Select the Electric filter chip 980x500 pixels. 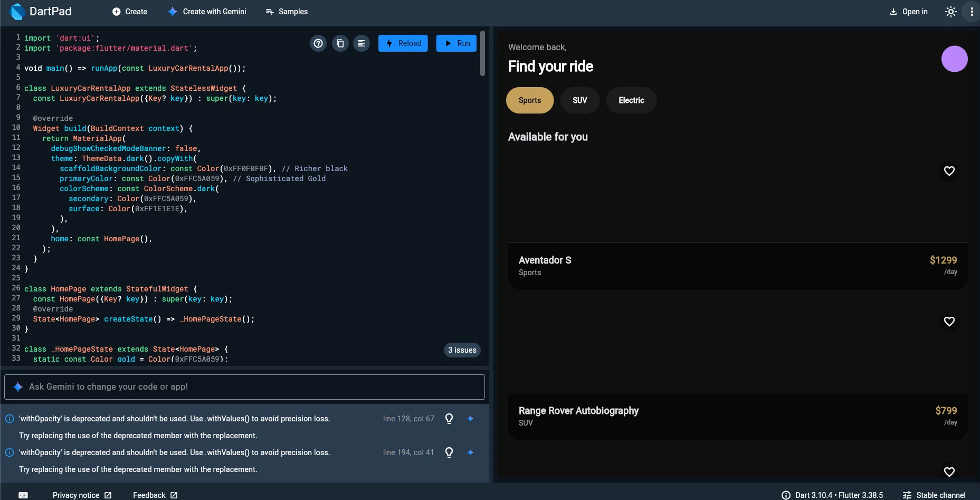click(631, 100)
